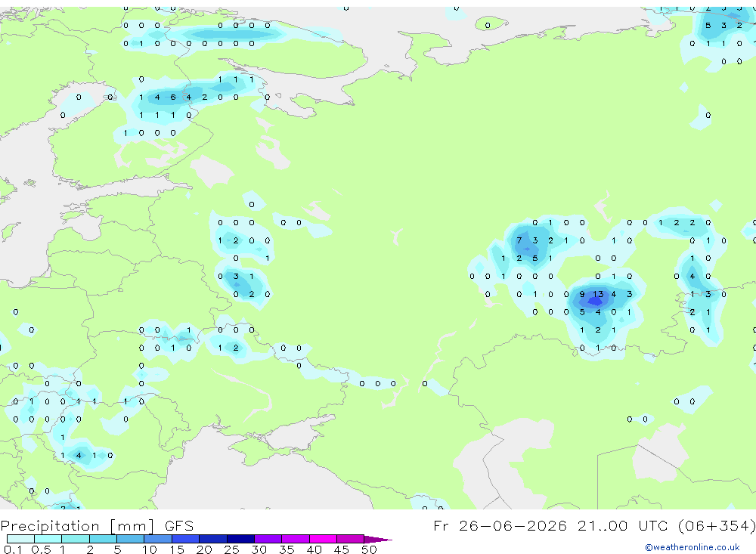756x554 pixels.
Task: Open the weatheronline.co.uk copyright link
Action: pos(692,547)
